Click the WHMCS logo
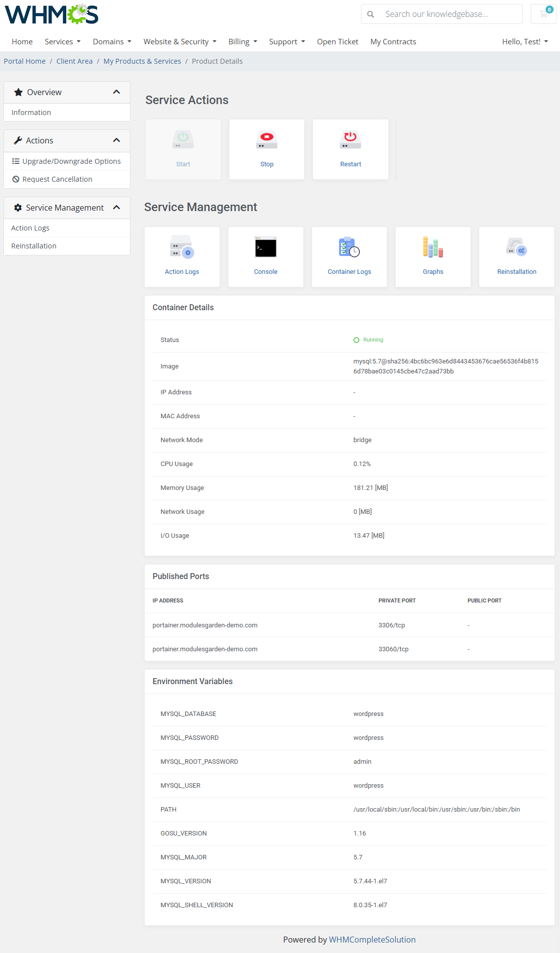 [52, 14]
